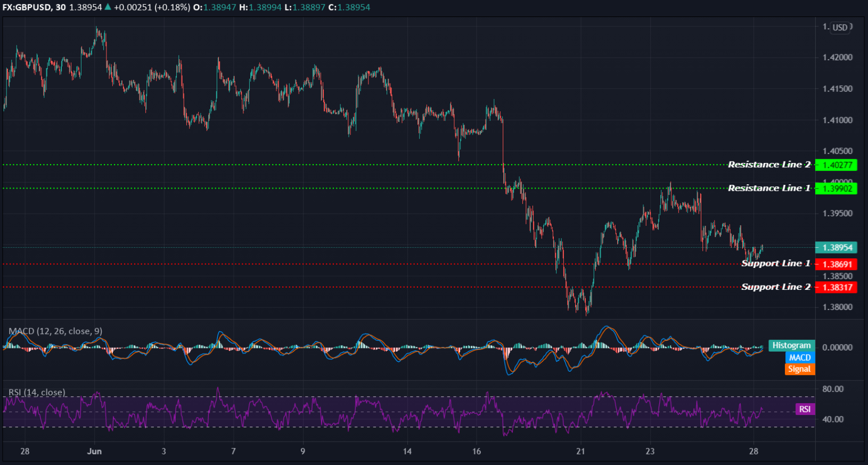
Task: Click the Jun date label on time axis
Action: click(94, 452)
